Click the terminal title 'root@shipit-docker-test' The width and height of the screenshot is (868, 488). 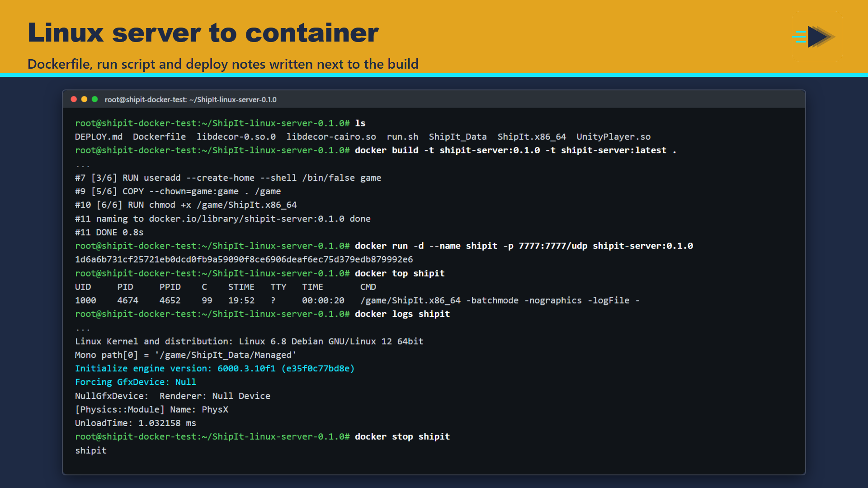pos(190,99)
